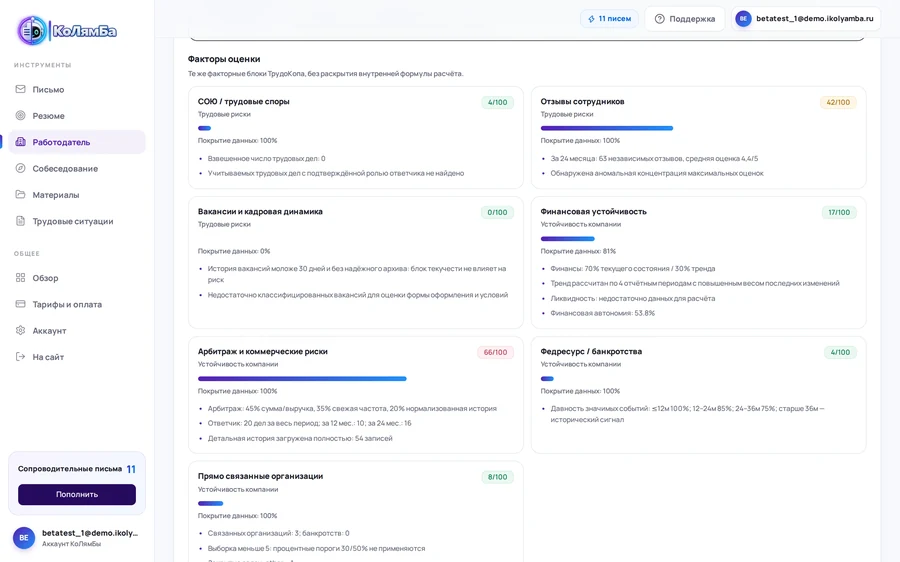The image size is (900, 562).
Task: Click the Поддержка button
Action: click(685, 19)
